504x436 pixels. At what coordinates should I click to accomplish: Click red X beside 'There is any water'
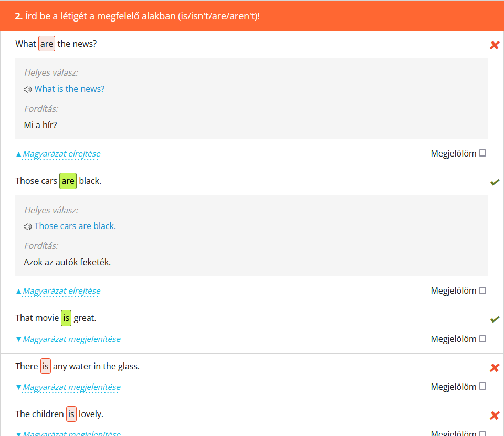(494, 368)
